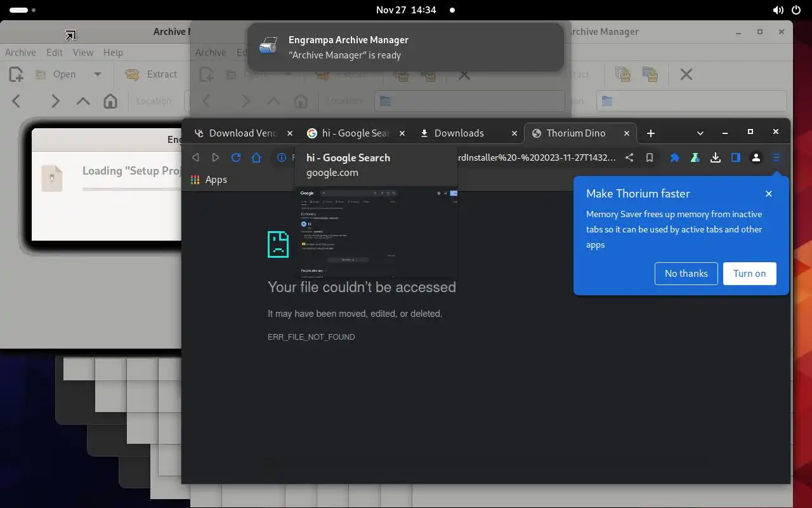
Task: Expand the tab search dropdown
Action: (x=700, y=133)
